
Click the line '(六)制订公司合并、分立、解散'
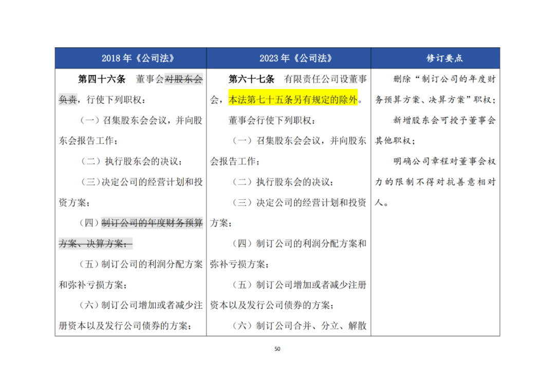point(299,326)
